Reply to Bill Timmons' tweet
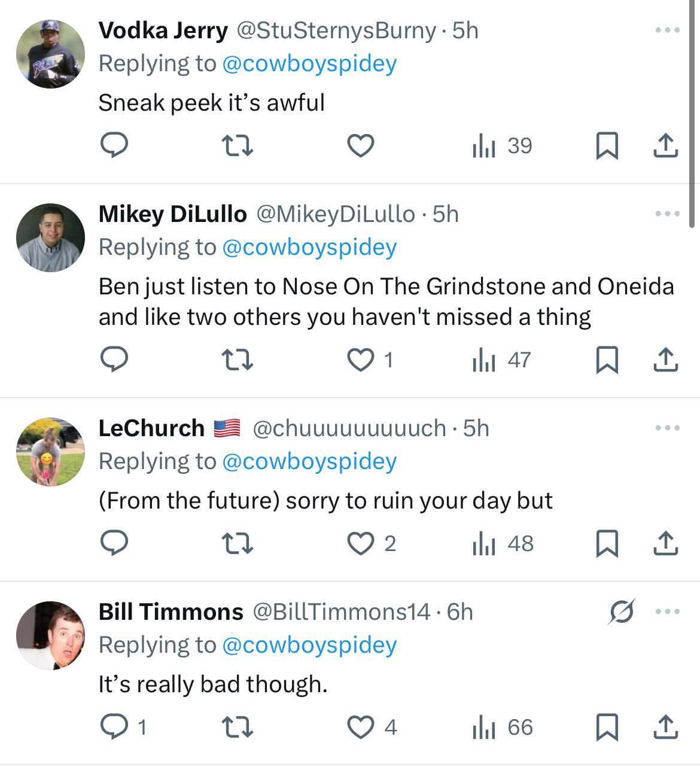700x767 pixels. 114,727
